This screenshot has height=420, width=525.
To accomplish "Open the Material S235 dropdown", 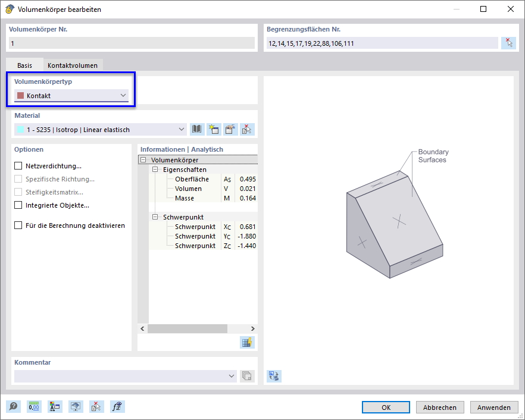I will pyautogui.click(x=101, y=130).
